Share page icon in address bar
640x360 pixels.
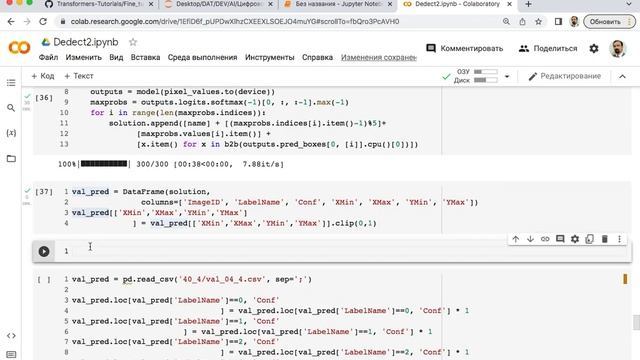click(x=522, y=22)
